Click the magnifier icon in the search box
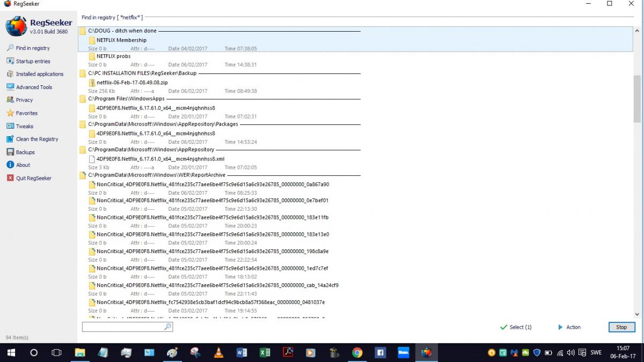This screenshot has height=362, width=644. point(168,327)
